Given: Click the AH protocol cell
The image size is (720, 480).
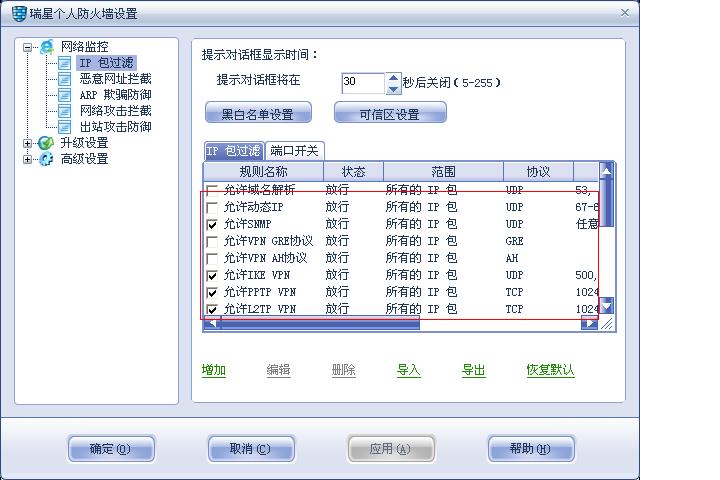Looking at the screenshot, I should pos(512,258).
